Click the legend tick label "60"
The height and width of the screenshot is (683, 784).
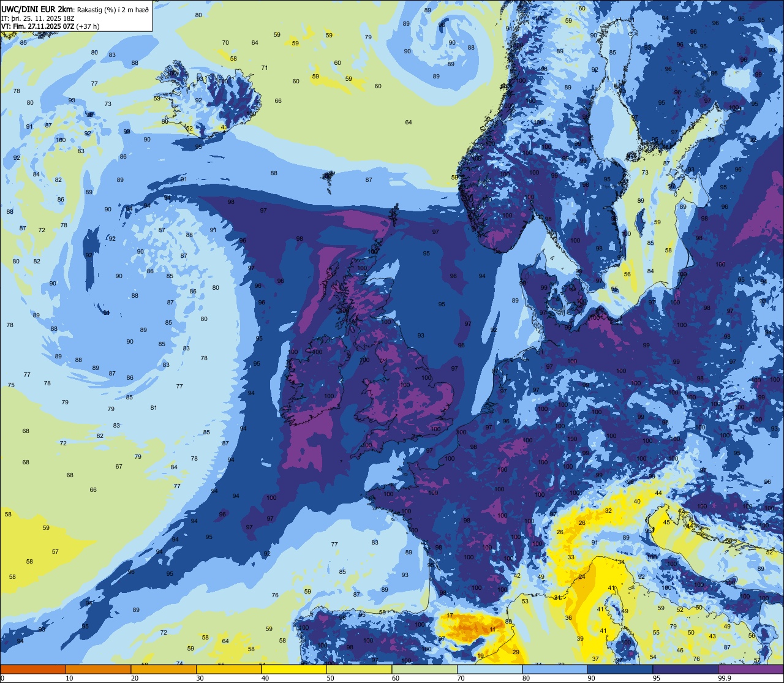click(396, 678)
